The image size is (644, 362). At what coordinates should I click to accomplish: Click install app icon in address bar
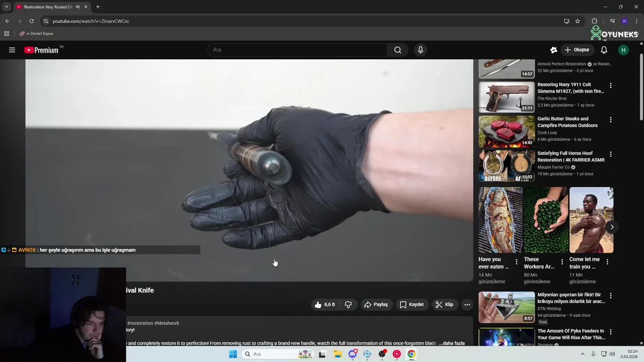(567, 21)
